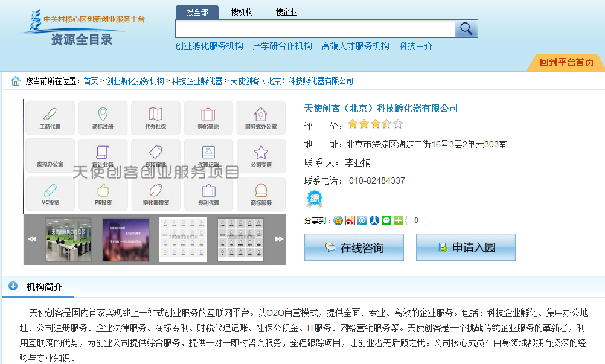
Task: Click 创业孵化服务机构 in the breadcrumb
Action: pyautogui.click(x=135, y=81)
